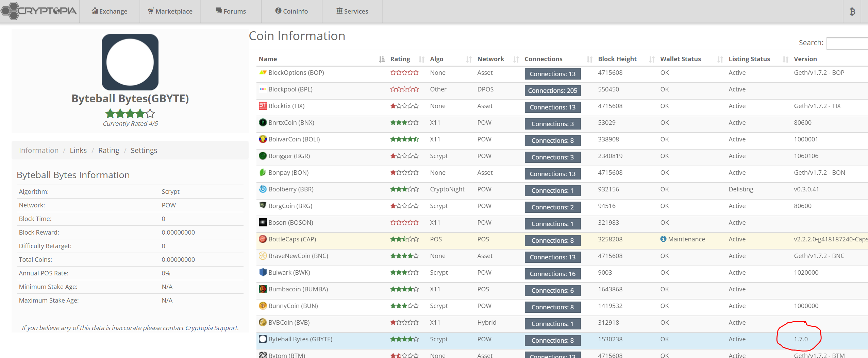Select the BolivarCoin (BOLI) row name
Image resolution: width=868 pixels, height=358 pixels.
click(294, 139)
